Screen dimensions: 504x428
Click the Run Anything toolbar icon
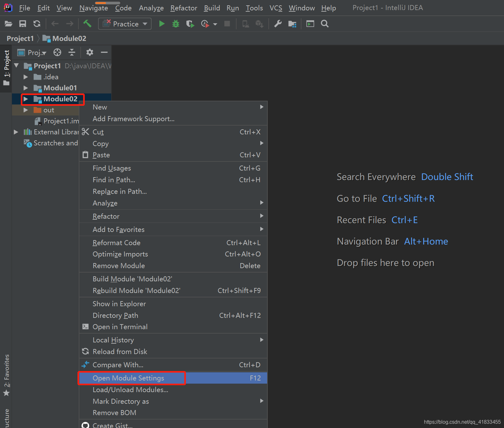(310, 24)
